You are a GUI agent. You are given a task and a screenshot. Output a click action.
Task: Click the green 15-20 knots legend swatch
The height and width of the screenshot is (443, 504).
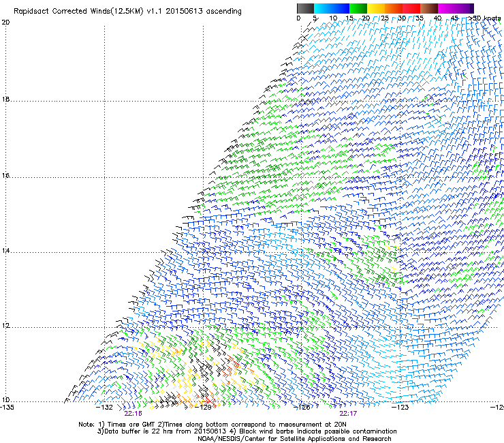[358, 8]
